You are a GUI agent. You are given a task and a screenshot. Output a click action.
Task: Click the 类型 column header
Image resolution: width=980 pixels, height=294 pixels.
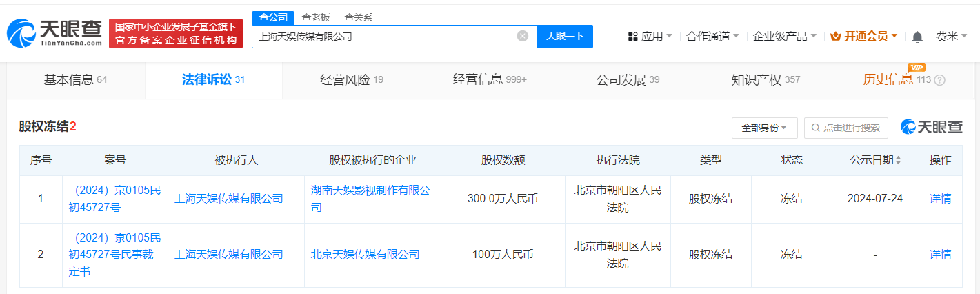[710, 160]
